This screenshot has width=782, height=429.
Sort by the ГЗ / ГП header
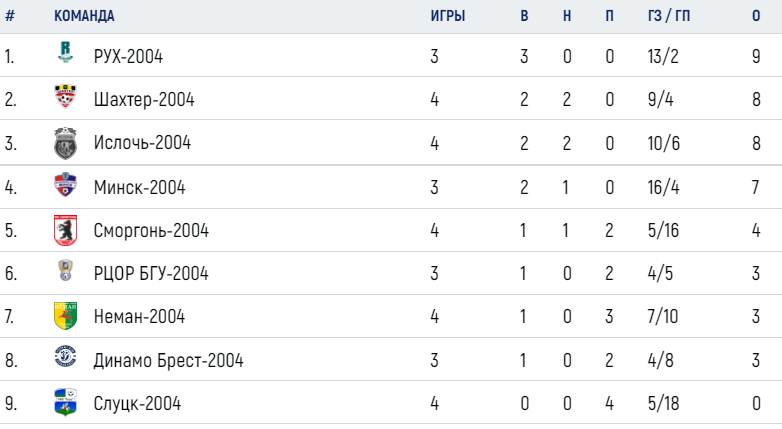(x=669, y=16)
